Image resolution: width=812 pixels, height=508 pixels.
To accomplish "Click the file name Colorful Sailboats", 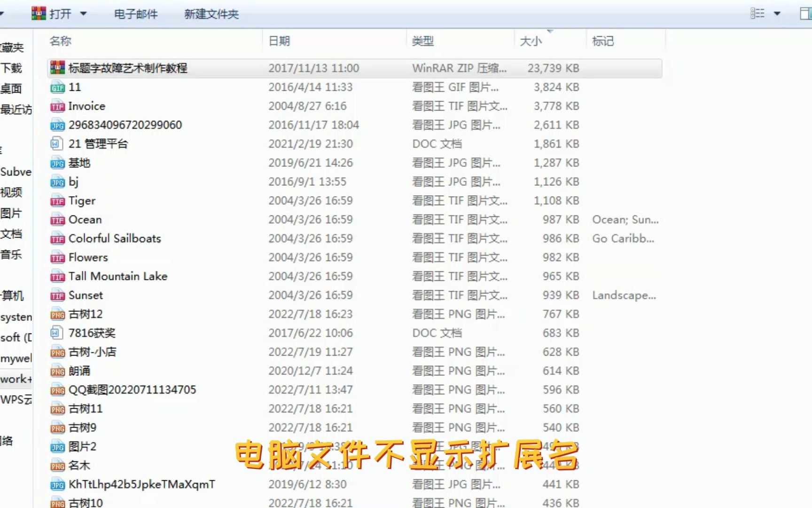I will (115, 238).
